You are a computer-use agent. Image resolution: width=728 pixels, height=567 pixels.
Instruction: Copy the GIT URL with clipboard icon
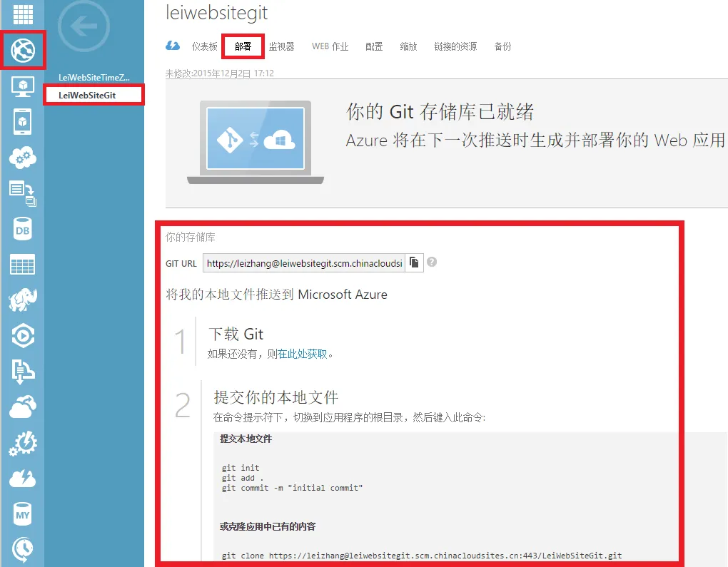(414, 262)
